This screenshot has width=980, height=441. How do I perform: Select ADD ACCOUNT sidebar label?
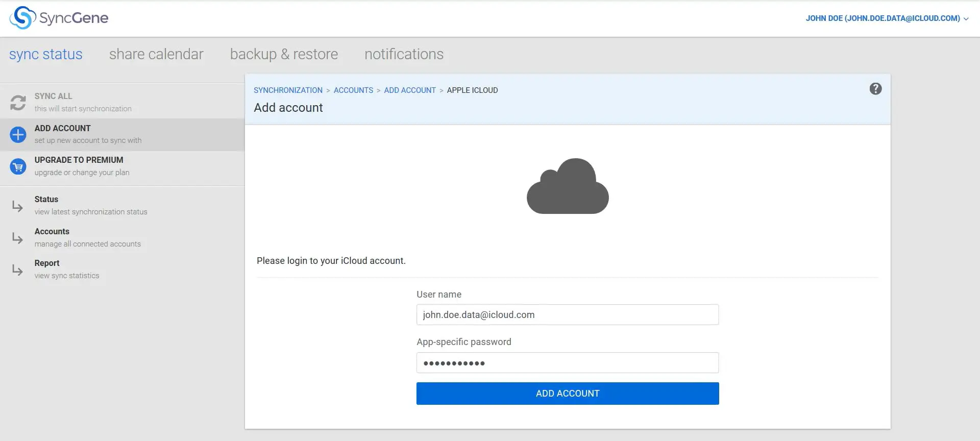(x=62, y=128)
